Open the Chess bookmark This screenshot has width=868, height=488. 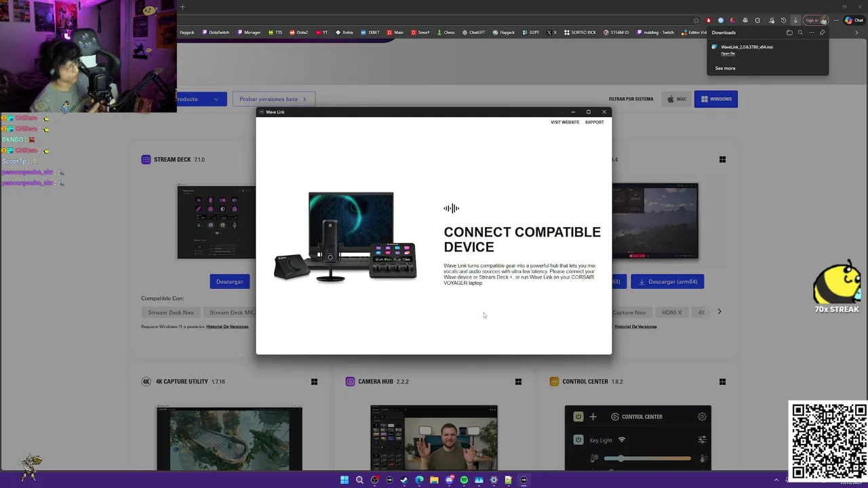[446, 33]
